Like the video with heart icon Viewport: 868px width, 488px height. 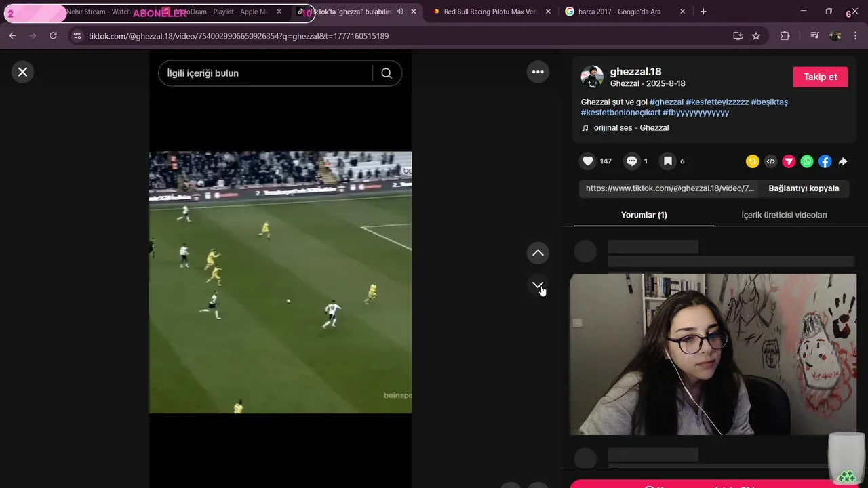588,161
